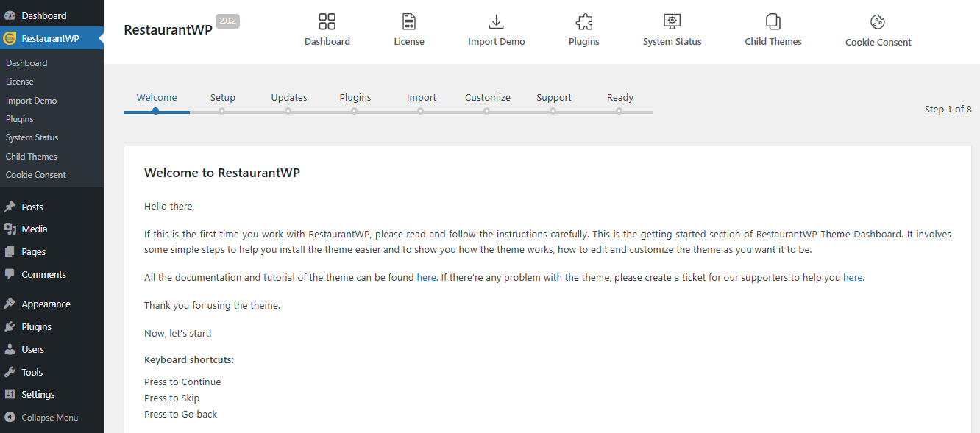Screen dimensions: 980x433
Task: Go to the Setup wizard step
Action: click(223, 97)
